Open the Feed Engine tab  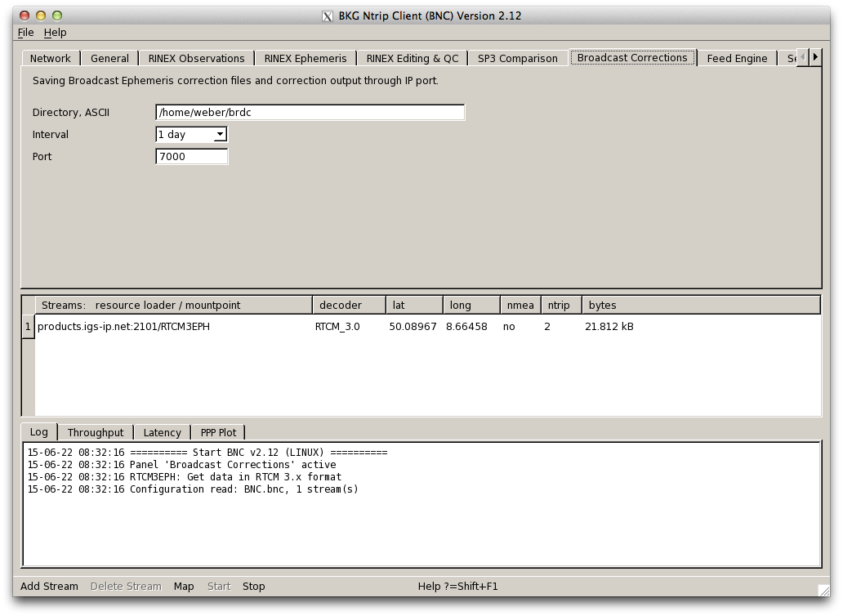coord(737,59)
